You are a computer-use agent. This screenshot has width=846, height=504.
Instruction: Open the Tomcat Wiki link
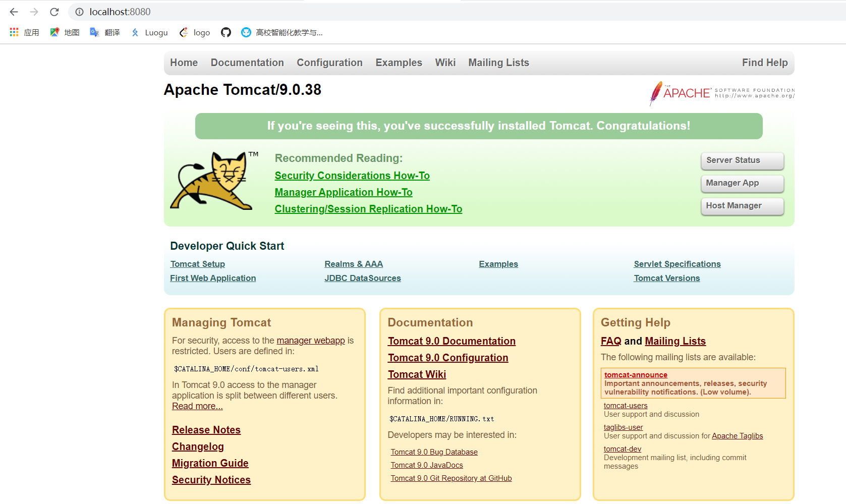417,374
